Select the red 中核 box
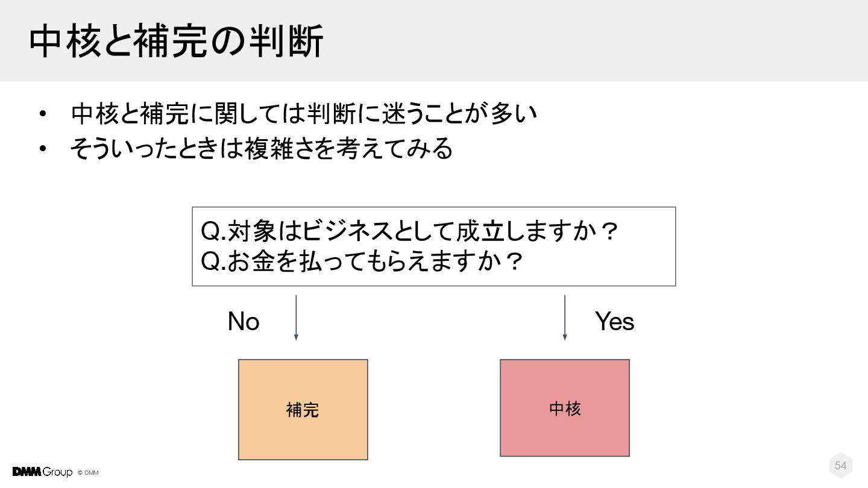The image size is (868, 488). [565, 408]
